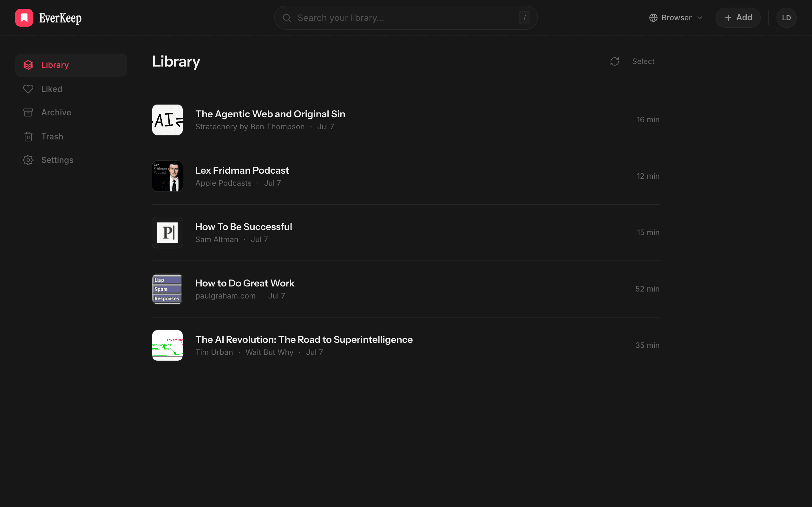
Task: Expand the Browser dropdown chevron
Action: pyautogui.click(x=700, y=18)
